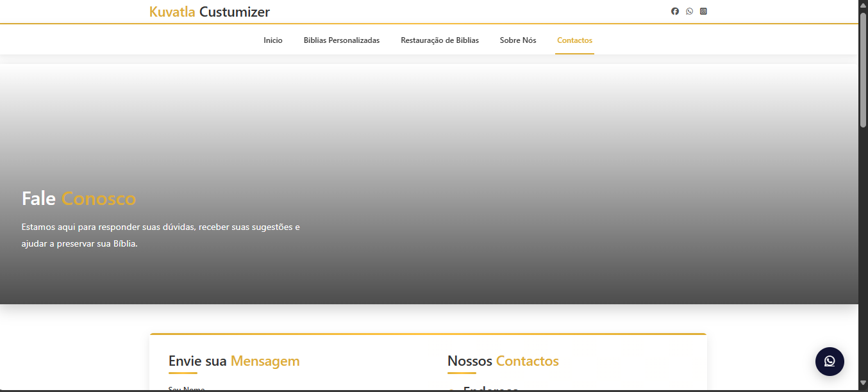
Task: Click the hero paragraph starting 'Estamos aqui'
Action: (160, 235)
